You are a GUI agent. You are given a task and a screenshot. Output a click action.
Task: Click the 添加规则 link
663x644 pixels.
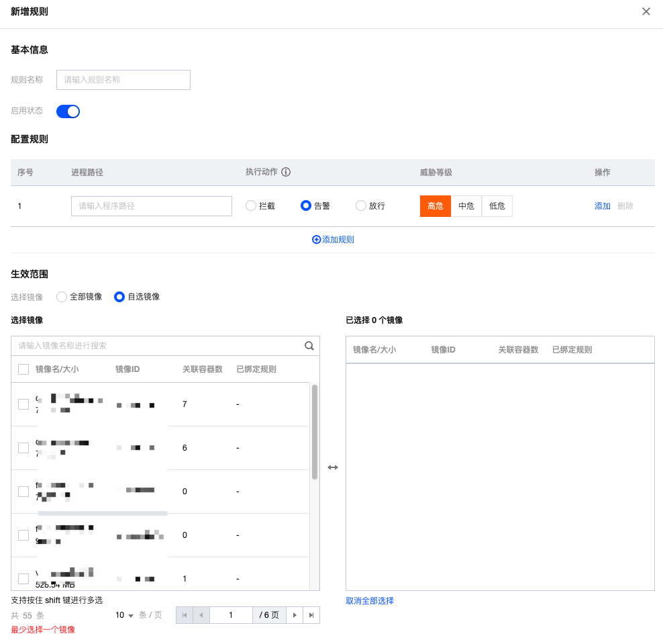click(334, 240)
